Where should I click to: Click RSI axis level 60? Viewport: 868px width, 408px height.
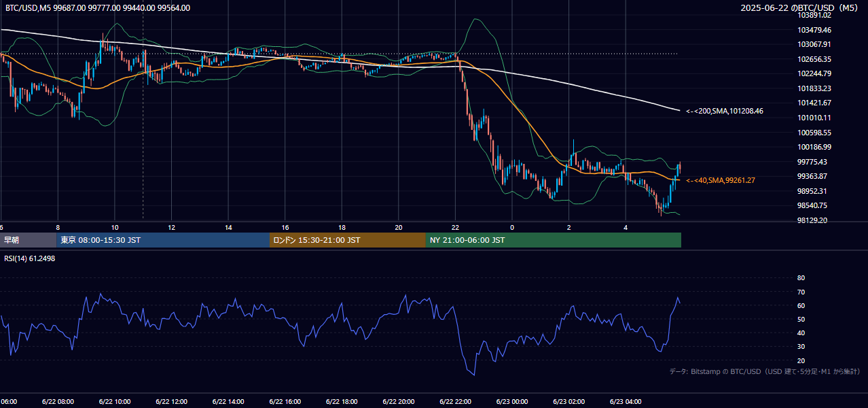click(801, 305)
